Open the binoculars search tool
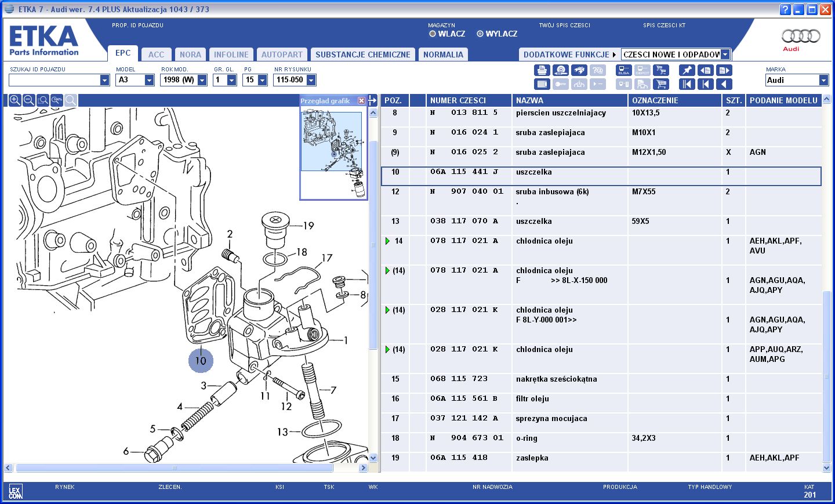This screenshot has height=504, width=835. point(579,70)
